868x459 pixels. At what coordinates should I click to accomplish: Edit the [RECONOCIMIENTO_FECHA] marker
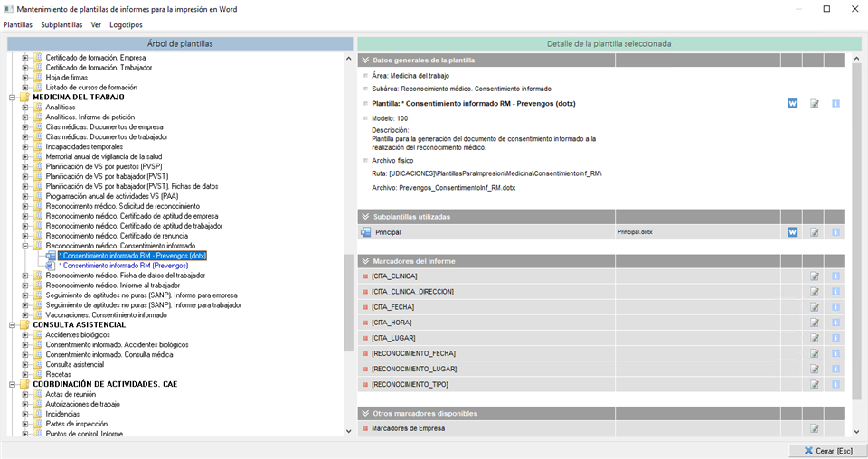(814, 353)
